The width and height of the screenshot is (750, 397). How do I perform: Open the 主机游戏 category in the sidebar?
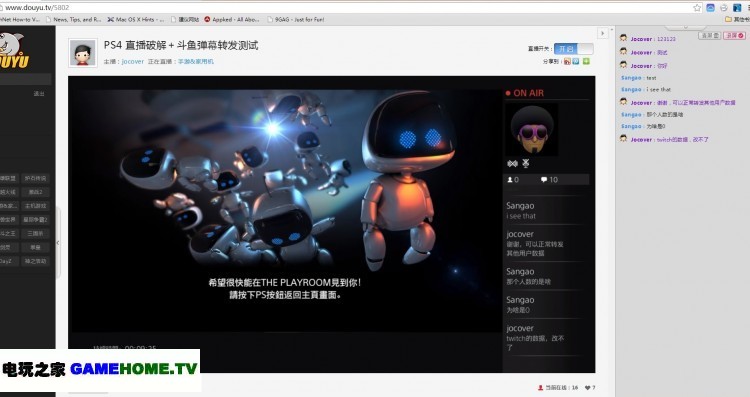point(36,206)
